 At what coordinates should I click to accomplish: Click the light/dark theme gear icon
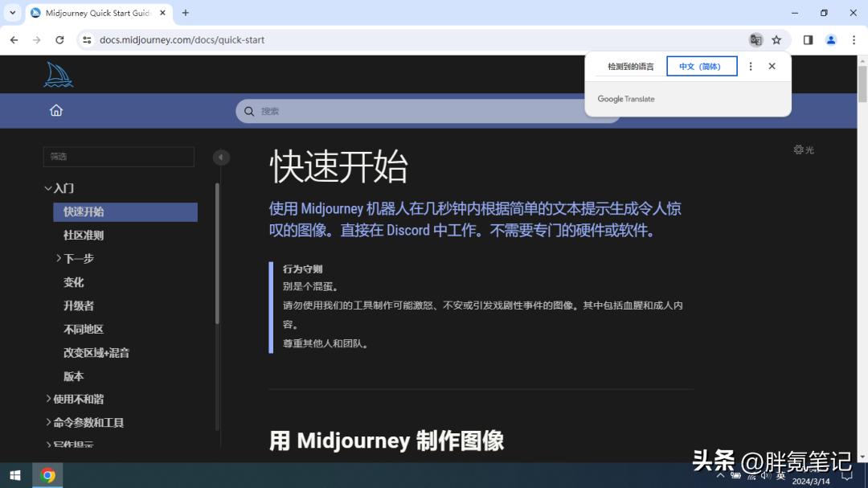[798, 150]
